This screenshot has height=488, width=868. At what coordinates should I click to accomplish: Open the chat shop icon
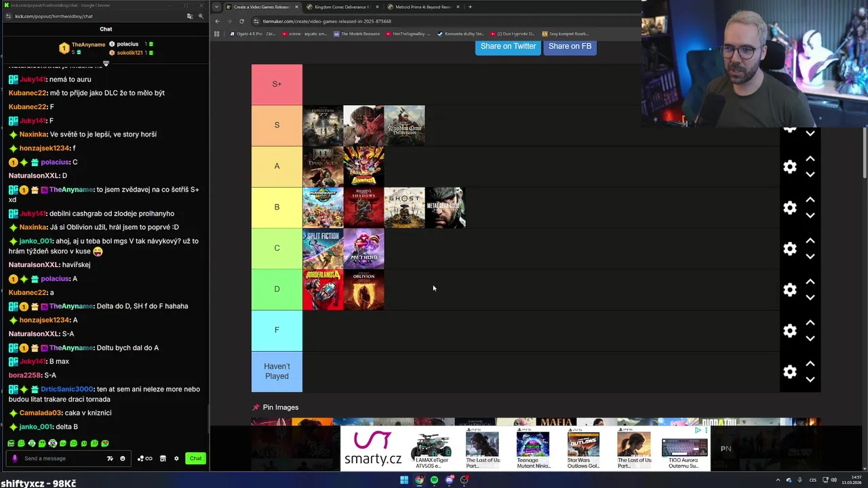(163, 458)
